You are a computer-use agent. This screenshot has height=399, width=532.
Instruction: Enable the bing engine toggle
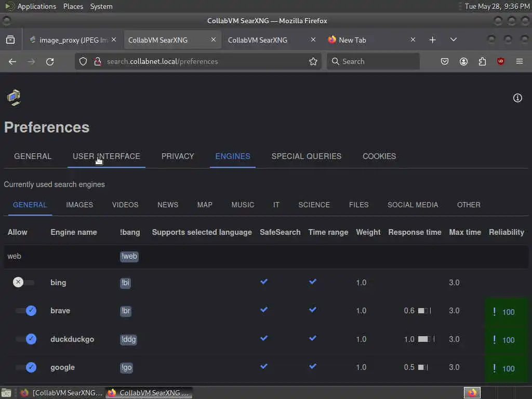[x=23, y=282]
